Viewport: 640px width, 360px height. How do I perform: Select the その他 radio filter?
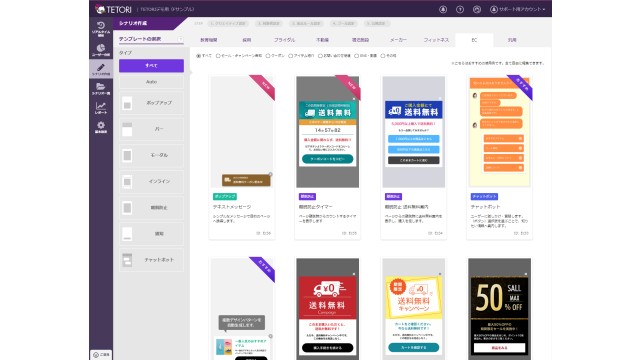point(382,56)
